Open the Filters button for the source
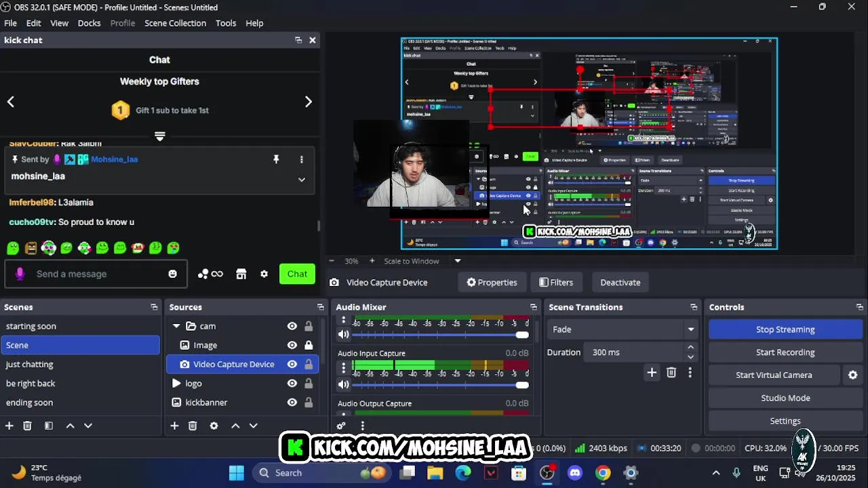 pyautogui.click(x=556, y=283)
